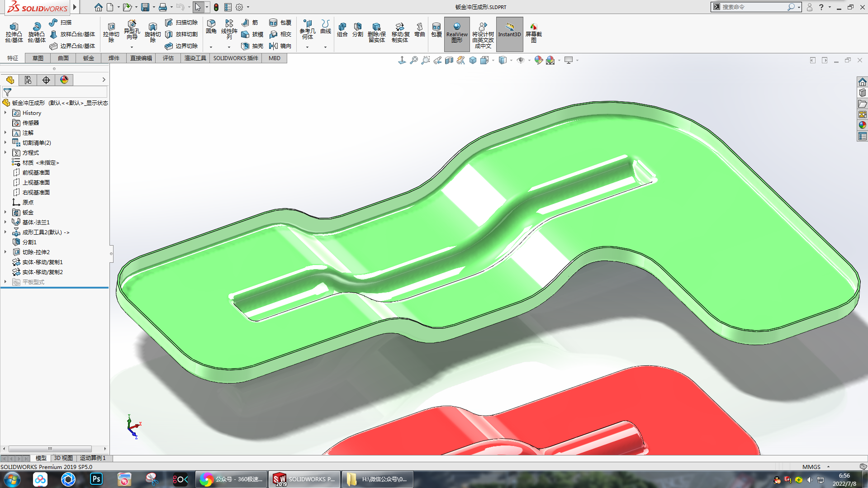Image resolution: width=868 pixels, height=488 pixels.
Task: Open the Appearances task pane color icon
Action: point(863,125)
